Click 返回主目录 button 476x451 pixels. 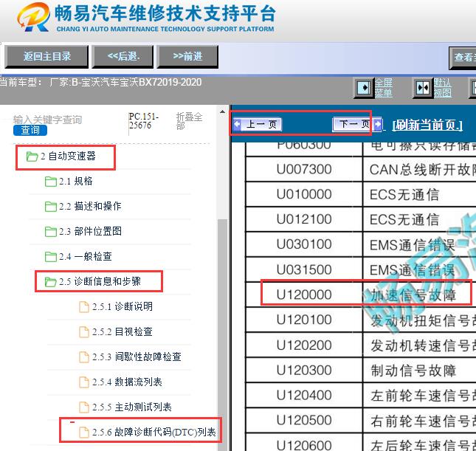click(46, 57)
